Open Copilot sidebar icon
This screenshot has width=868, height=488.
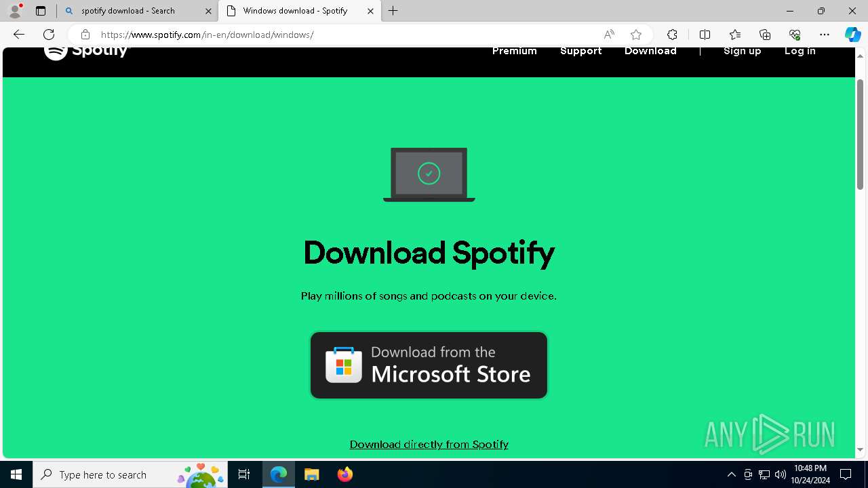pos(852,35)
